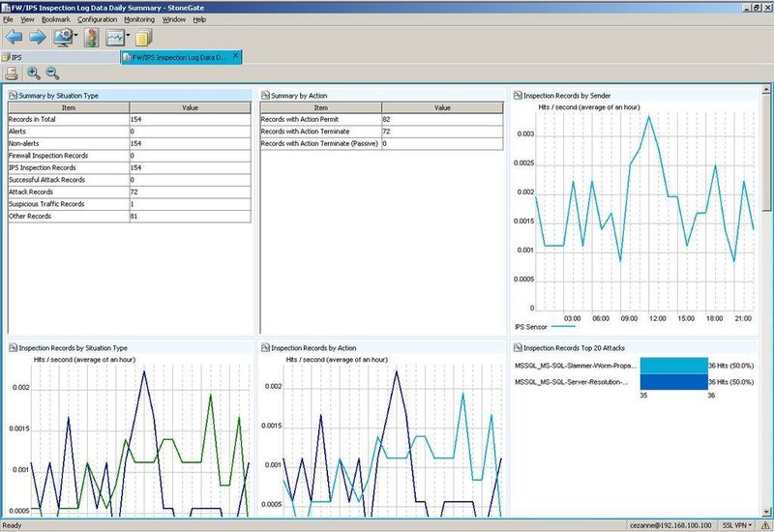Open the SSL VPN status dropdown

[x=737, y=525]
